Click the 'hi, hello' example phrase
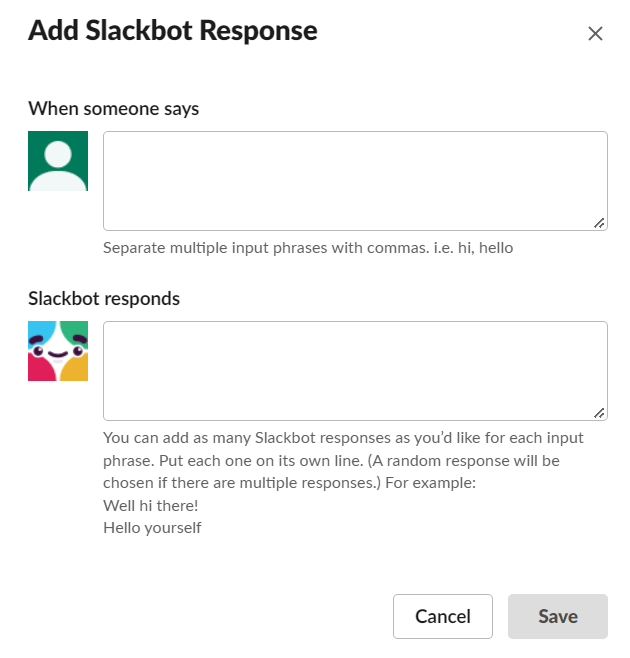Screen dimensions: 630x658 485,248
